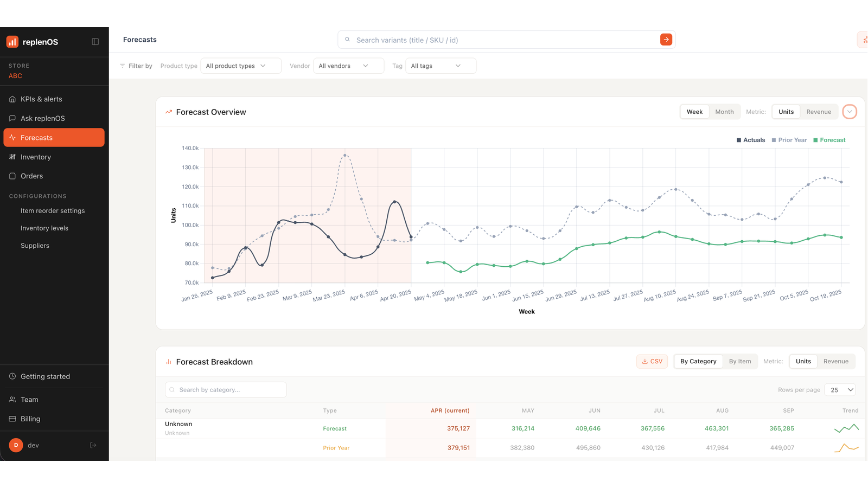Switch overview chart to Month view

(724, 112)
